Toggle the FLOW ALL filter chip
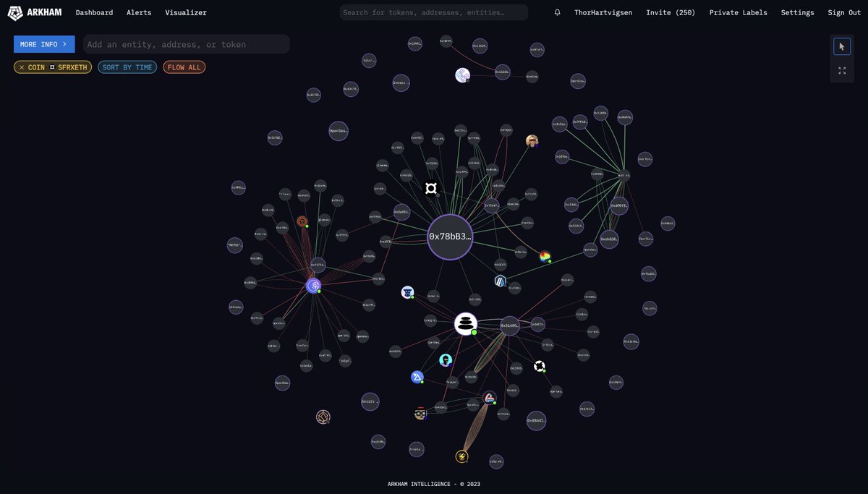The image size is (868, 494). 184,67
